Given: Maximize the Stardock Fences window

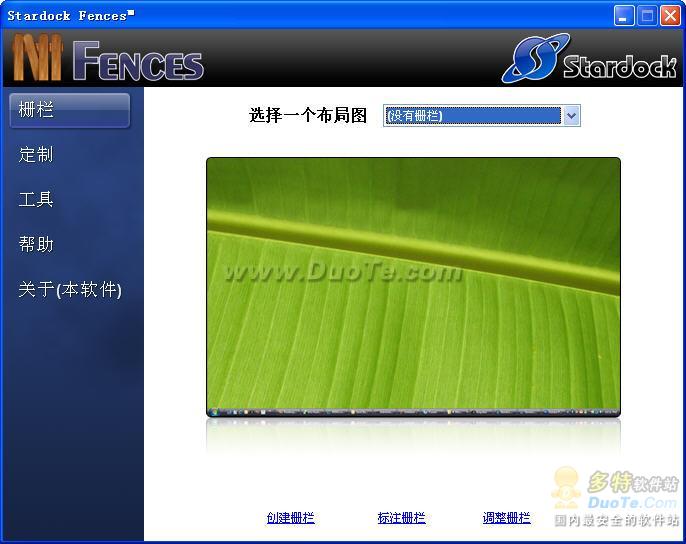Looking at the screenshot, I should (x=647, y=16).
